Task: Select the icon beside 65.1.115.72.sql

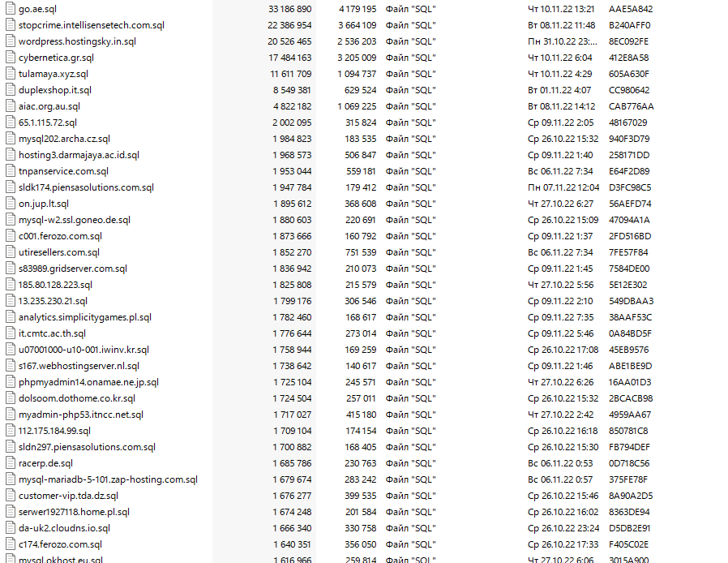Action: pos(11,122)
